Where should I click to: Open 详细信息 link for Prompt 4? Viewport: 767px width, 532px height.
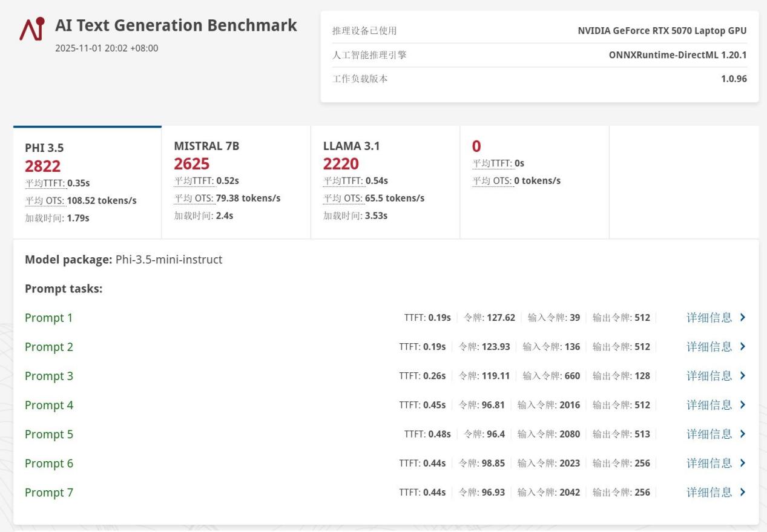point(709,405)
